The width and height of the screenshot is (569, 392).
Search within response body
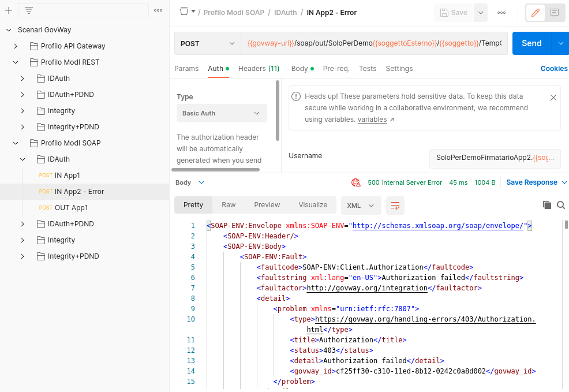click(561, 205)
